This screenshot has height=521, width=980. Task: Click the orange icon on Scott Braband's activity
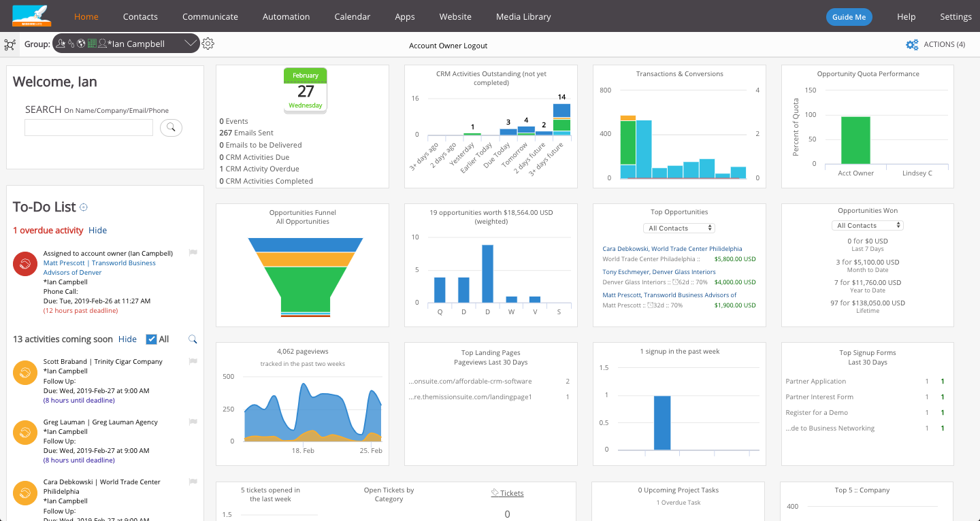(x=24, y=373)
